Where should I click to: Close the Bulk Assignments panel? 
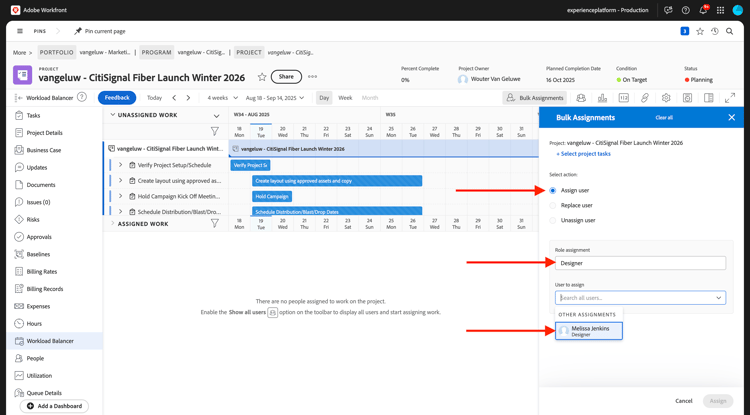click(731, 118)
